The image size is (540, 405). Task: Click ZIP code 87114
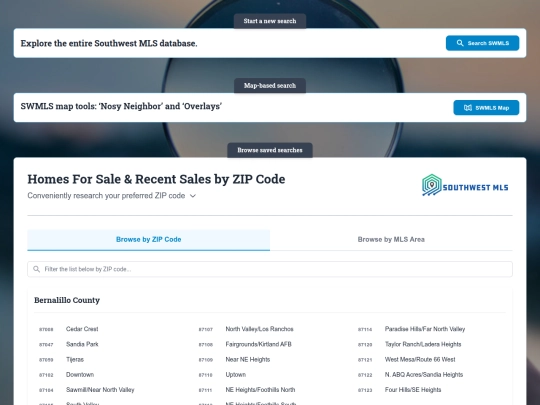(365, 329)
